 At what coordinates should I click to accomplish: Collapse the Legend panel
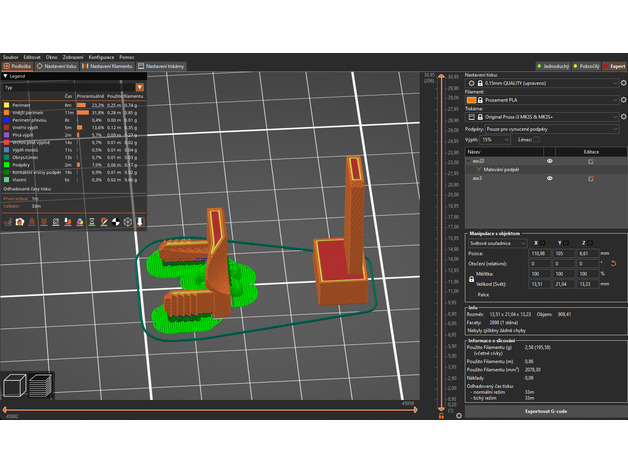(5, 76)
